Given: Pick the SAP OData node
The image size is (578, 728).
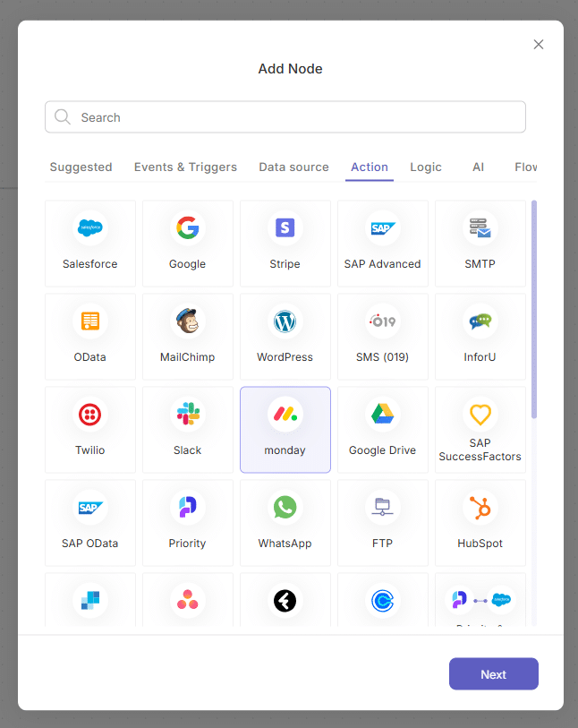Looking at the screenshot, I should 90,523.
